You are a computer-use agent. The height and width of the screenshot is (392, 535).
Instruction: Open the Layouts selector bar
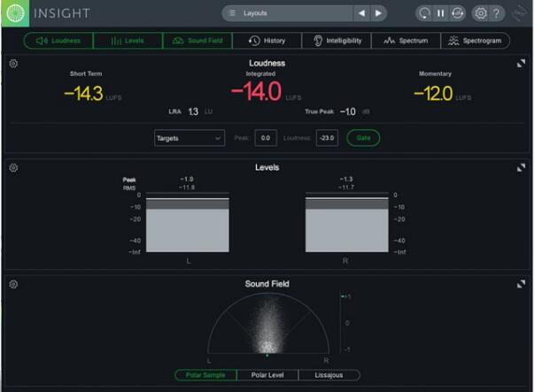(x=288, y=13)
